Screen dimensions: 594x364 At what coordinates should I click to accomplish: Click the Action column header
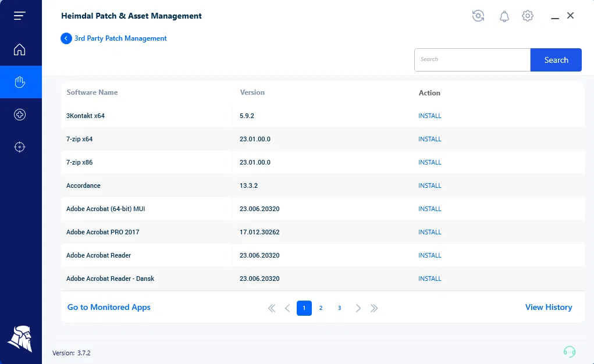click(x=429, y=93)
